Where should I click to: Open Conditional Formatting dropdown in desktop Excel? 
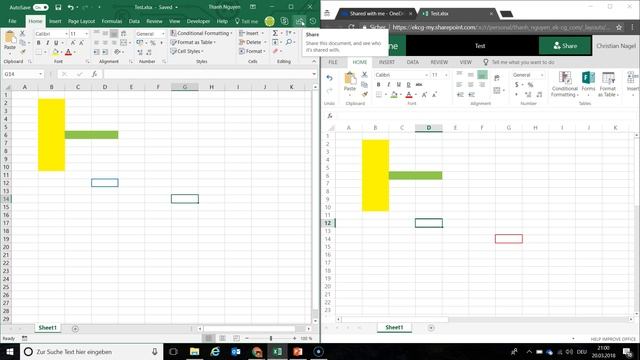click(x=201, y=33)
